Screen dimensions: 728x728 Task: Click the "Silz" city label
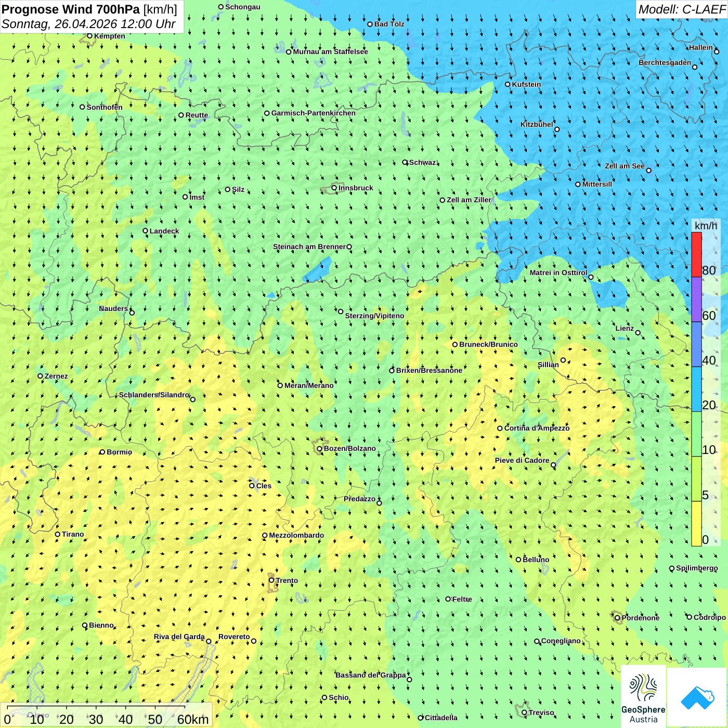coord(238,189)
